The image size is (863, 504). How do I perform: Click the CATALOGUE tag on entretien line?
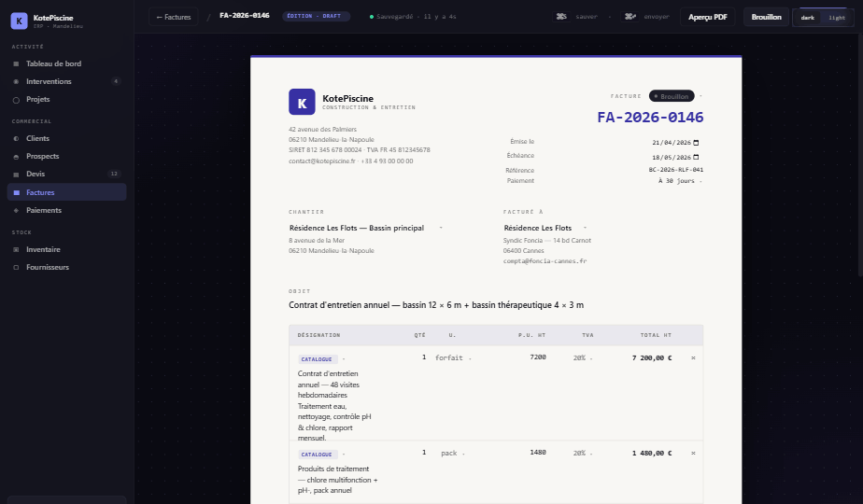pos(317,359)
